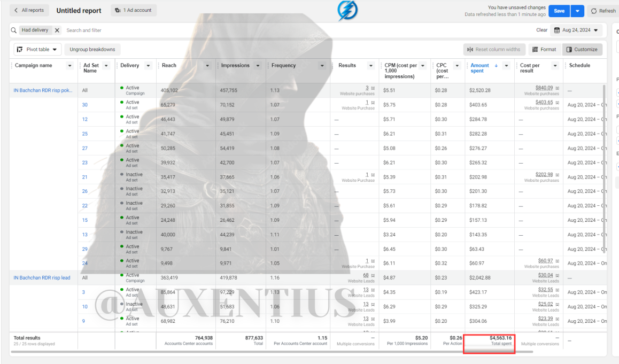Open Results column dropdown
619x364 pixels.
click(370, 66)
